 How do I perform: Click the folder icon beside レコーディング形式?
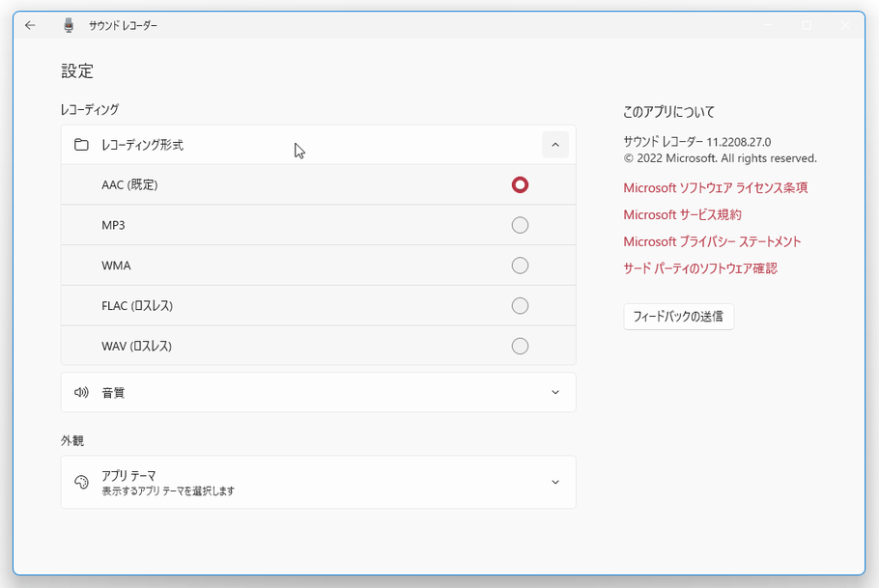point(81,145)
